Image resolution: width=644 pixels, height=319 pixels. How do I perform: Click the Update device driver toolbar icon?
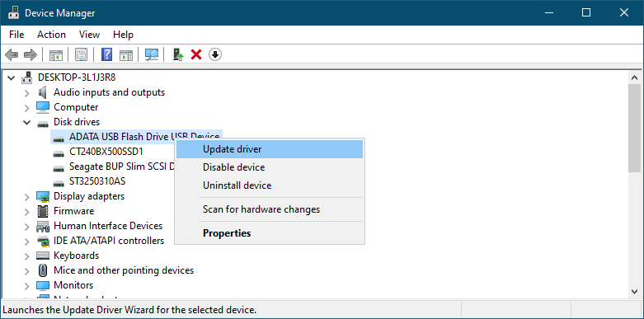click(x=178, y=54)
